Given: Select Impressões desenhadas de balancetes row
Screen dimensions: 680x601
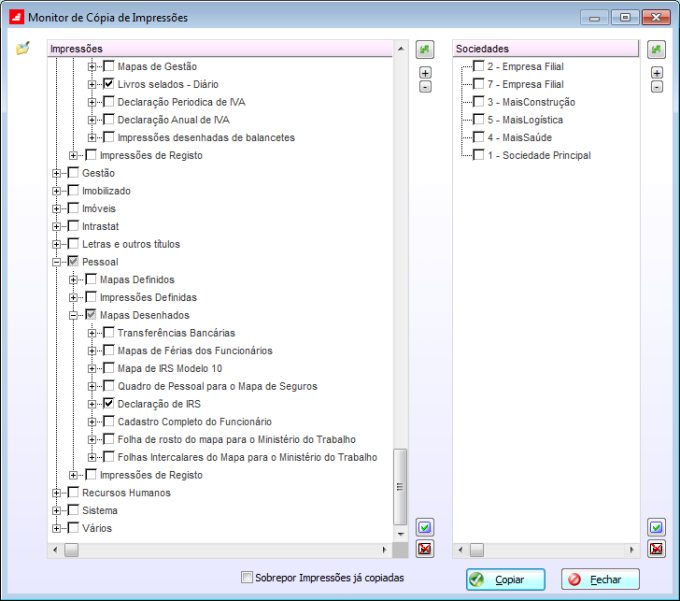Looking at the screenshot, I should [x=206, y=137].
